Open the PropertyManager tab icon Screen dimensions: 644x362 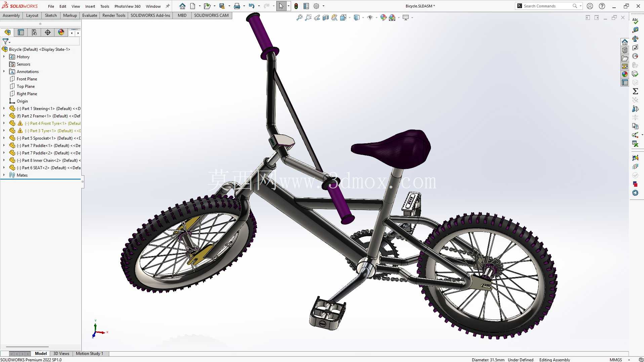click(x=21, y=32)
